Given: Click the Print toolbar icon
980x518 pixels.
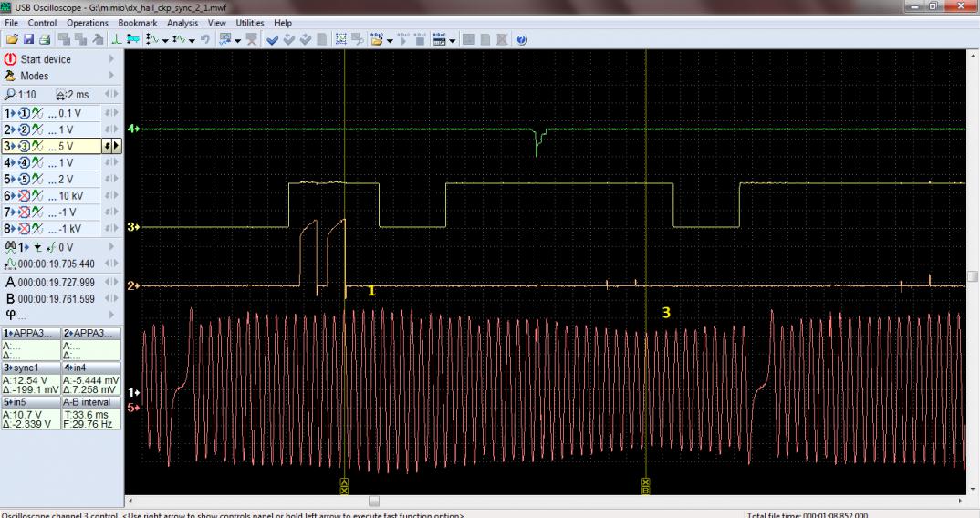Looking at the screenshot, I should [x=43, y=40].
